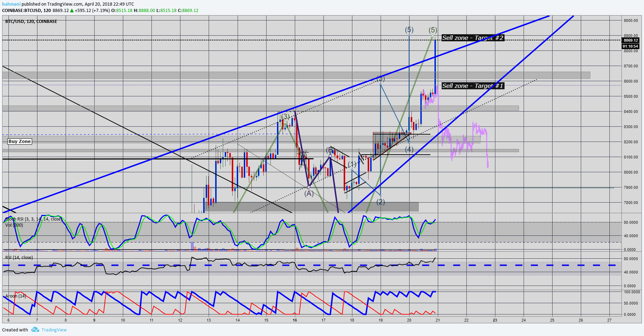
Task: Click the date axis label 27
Action: [x=609, y=320]
